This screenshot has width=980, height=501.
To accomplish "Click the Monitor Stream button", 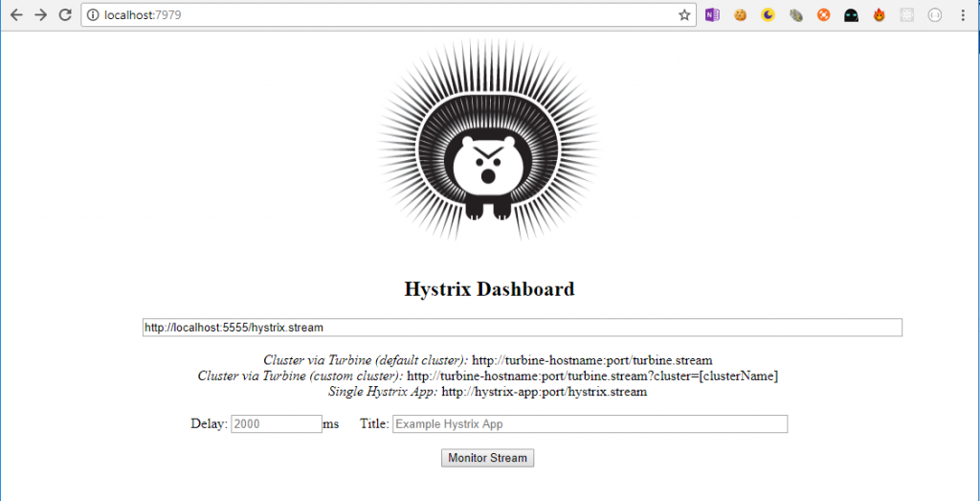I will (487, 458).
